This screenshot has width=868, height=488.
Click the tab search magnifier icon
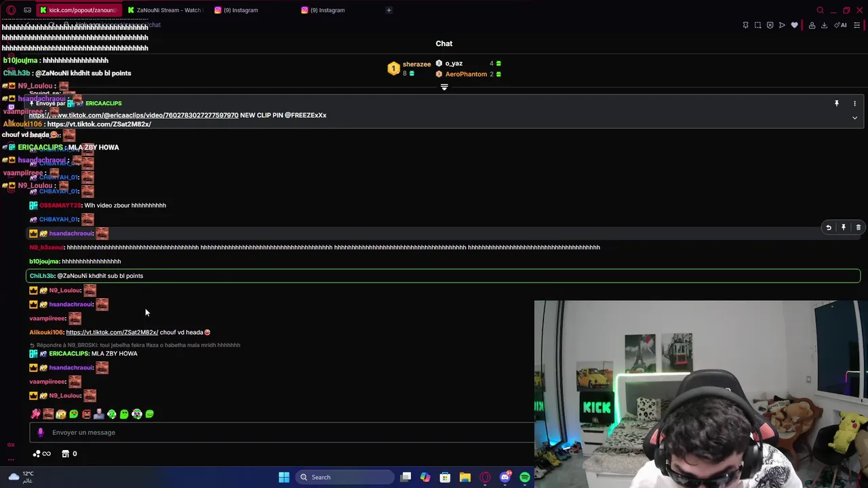(x=820, y=10)
